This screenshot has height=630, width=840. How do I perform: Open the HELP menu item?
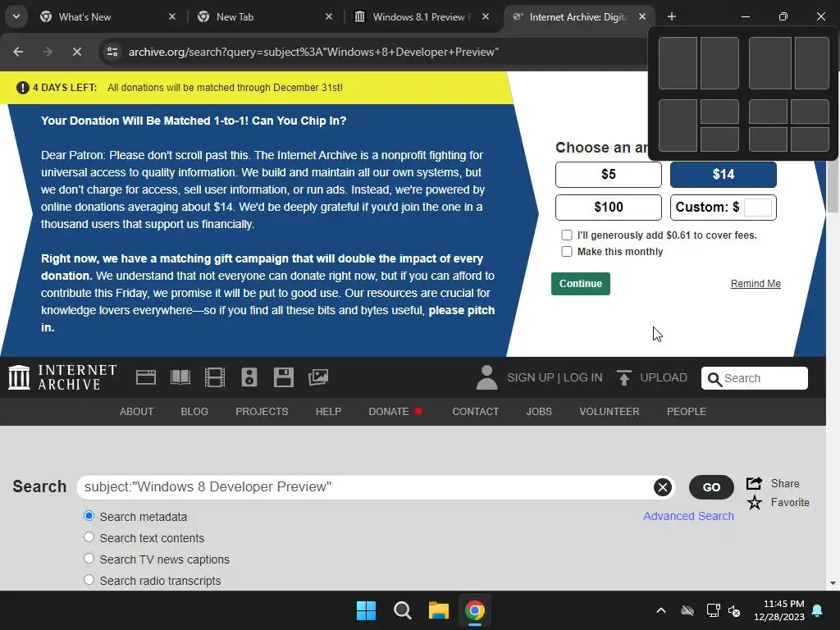pyautogui.click(x=328, y=412)
